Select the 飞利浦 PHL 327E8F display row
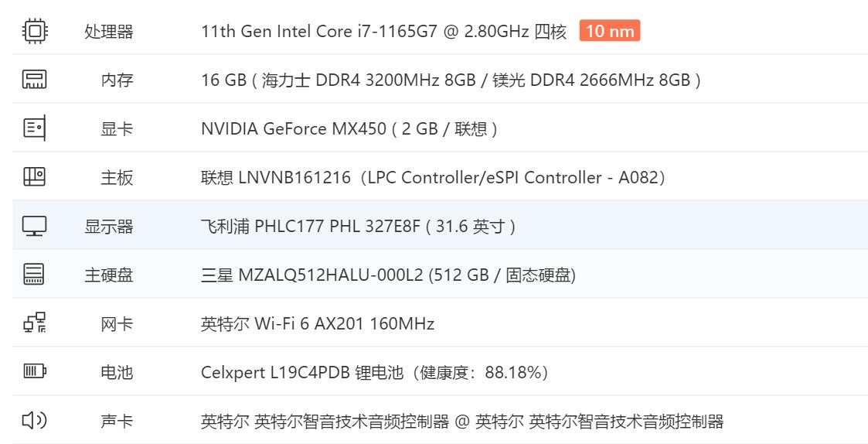Image resolution: width=868 pixels, height=444 pixels. tap(440, 225)
